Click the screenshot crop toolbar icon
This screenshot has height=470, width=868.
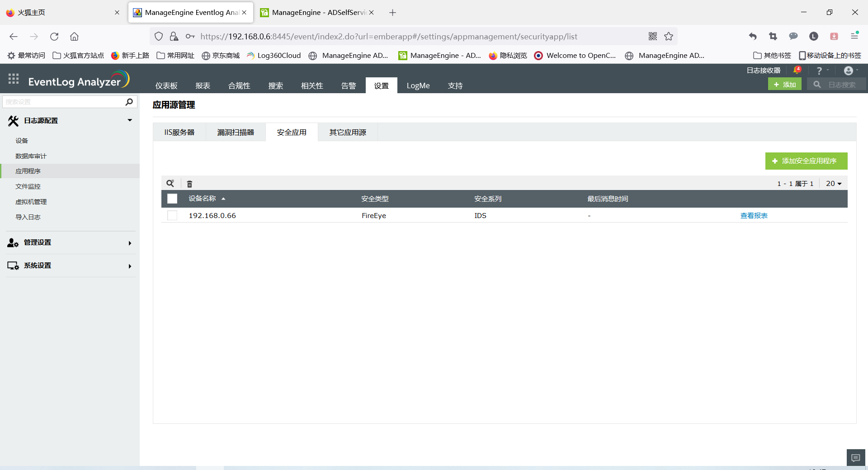pos(773,36)
